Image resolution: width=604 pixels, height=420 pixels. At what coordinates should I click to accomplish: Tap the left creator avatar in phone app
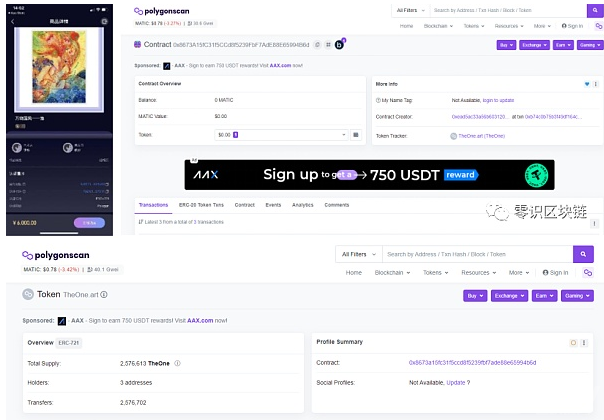point(17,148)
